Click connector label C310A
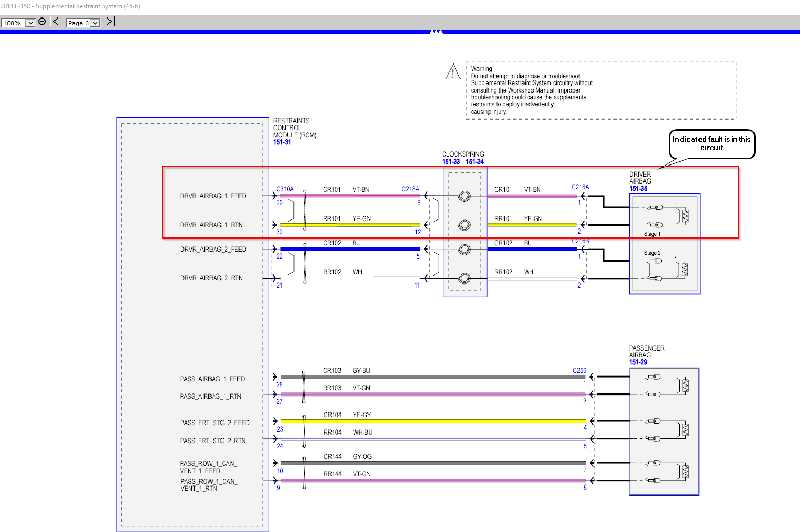Image resolution: width=800 pixels, height=532 pixels. 284,189
